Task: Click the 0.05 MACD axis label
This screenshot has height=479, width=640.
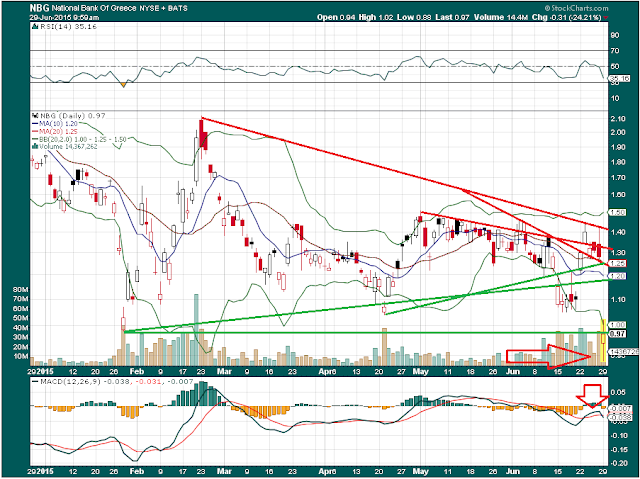Action: pyautogui.click(x=617, y=393)
